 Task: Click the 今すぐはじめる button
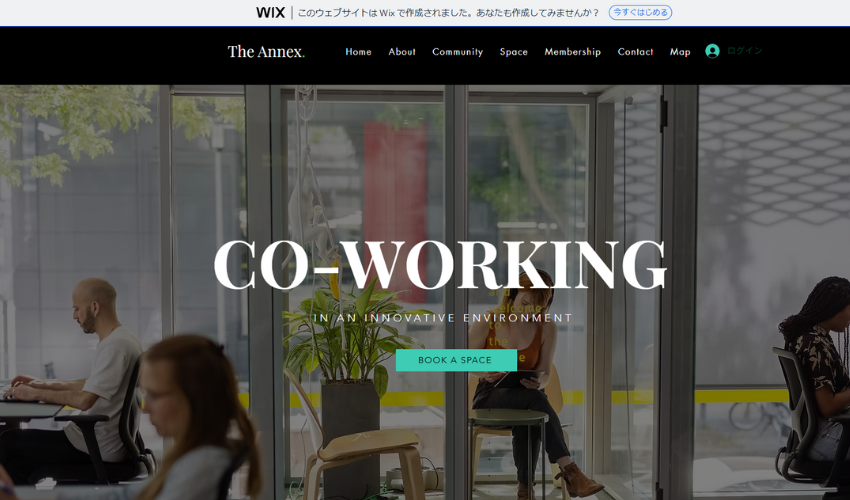[640, 12]
